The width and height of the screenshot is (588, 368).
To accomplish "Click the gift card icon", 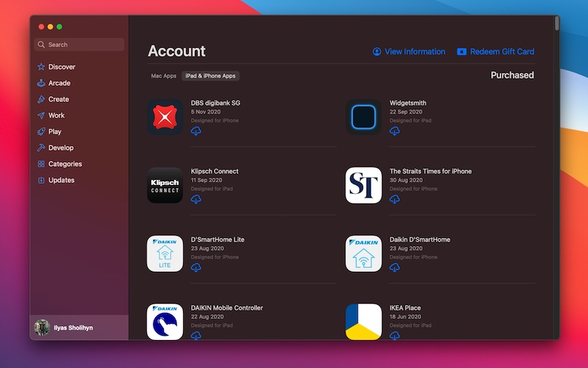I will pos(462,51).
